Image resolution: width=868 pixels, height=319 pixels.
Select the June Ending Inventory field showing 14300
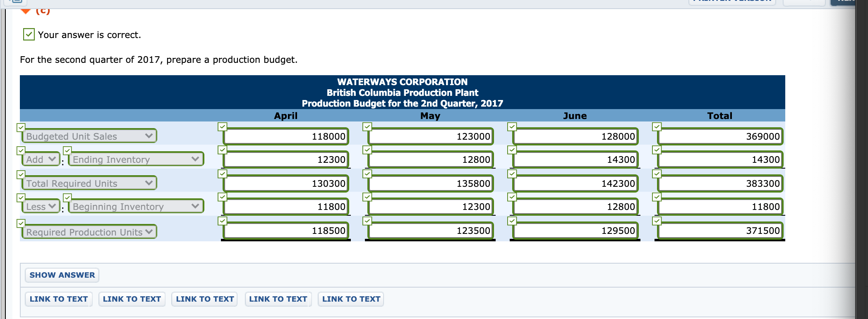tap(575, 159)
